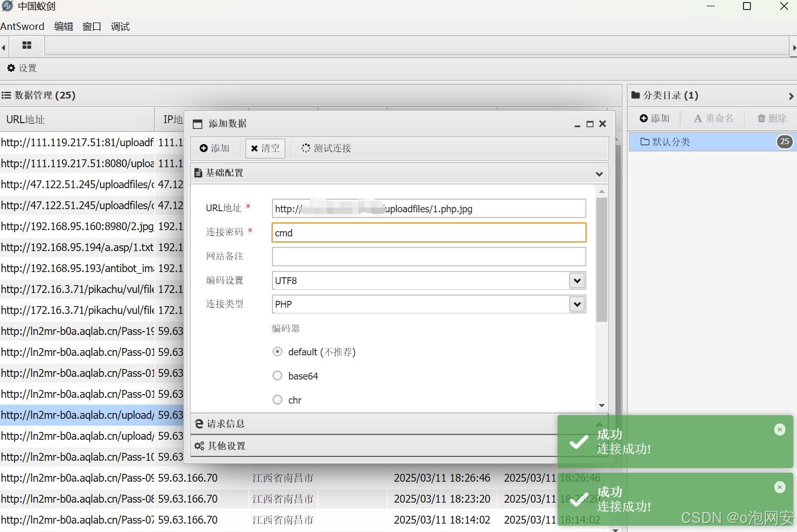Click the 2025/03/11 18:23:20 timestamp cell
The height and width of the screenshot is (532, 797).
[442, 499]
